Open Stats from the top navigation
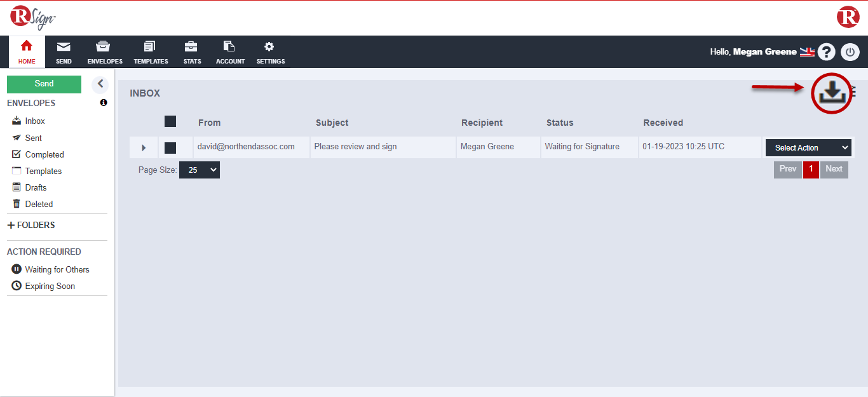The image size is (868, 397). pyautogui.click(x=192, y=52)
